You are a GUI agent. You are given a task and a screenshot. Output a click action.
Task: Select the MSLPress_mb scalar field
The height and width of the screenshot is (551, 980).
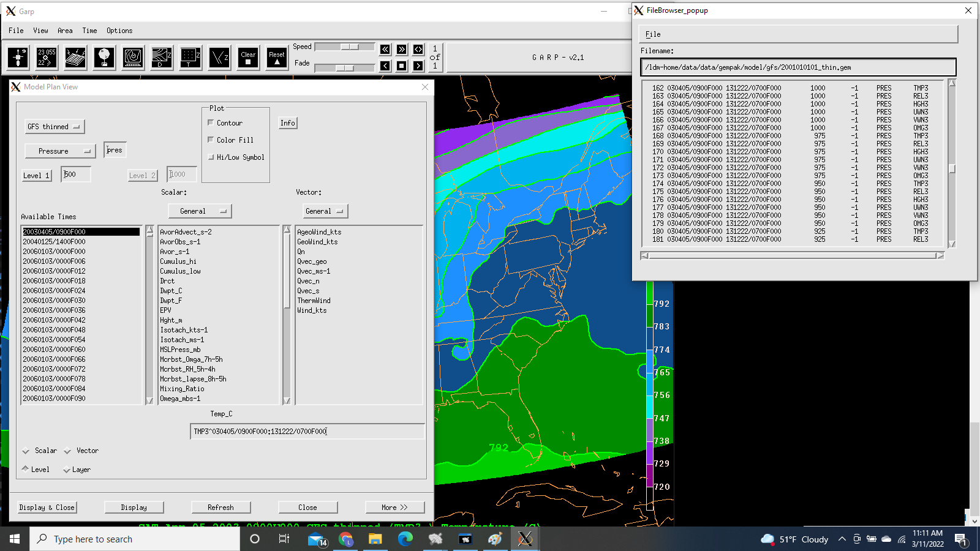pos(180,350)
